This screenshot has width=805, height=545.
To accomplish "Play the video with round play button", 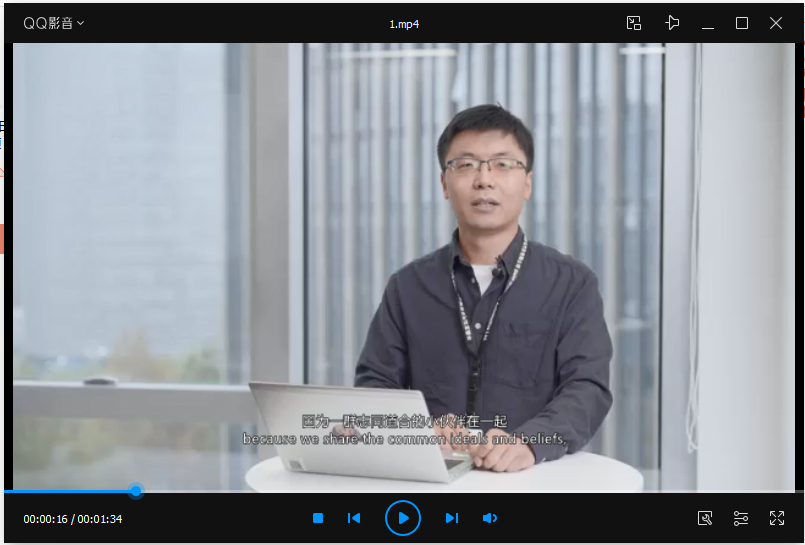I will tap(403, 518).
